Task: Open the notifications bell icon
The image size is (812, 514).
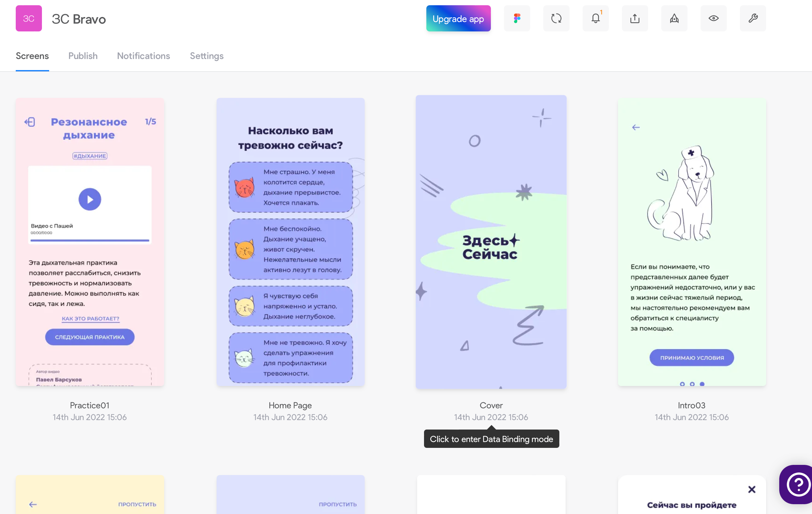Action: [x=595, y=19]
